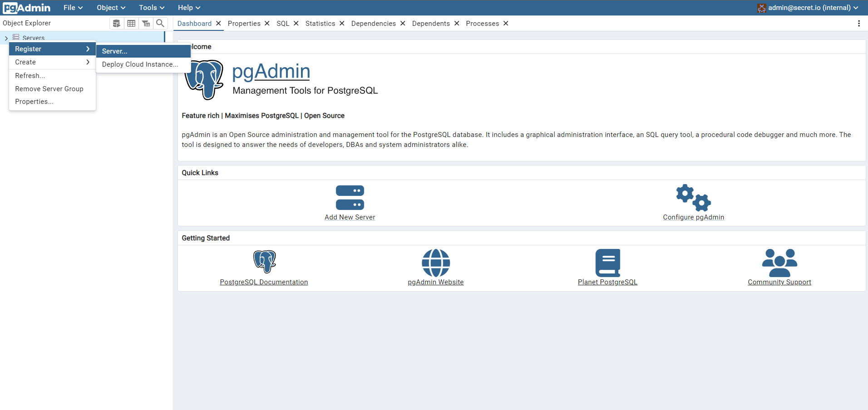
Task: Click the View Data table icon
Action: click(131, 23)
